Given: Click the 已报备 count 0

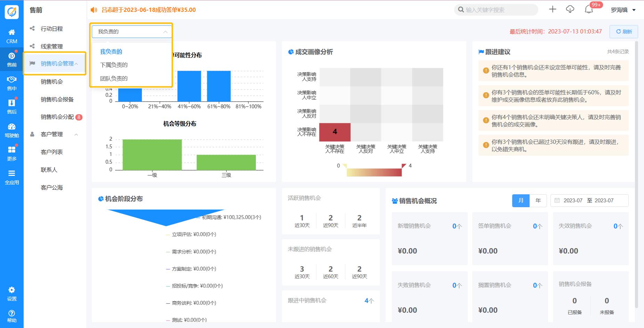Looking at the screenshot, I should click(574, 300).
